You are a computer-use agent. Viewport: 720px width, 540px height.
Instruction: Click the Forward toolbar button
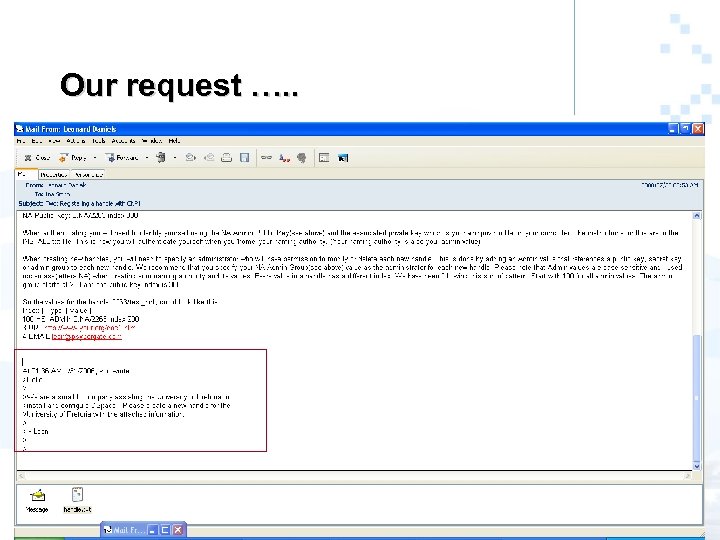coord(122,158)
